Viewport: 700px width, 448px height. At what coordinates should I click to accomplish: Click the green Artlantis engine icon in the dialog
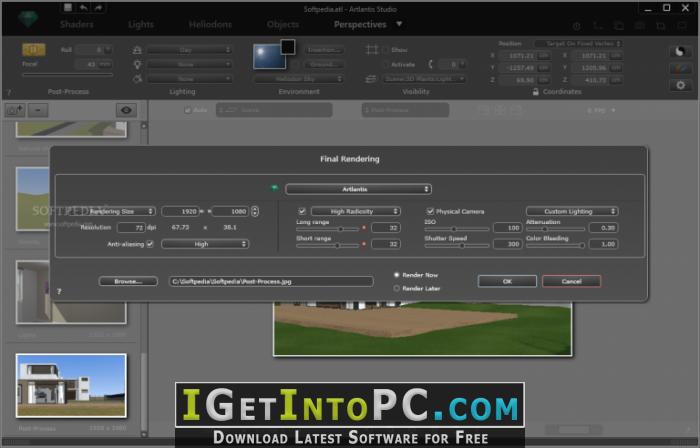tap(275, 188)
